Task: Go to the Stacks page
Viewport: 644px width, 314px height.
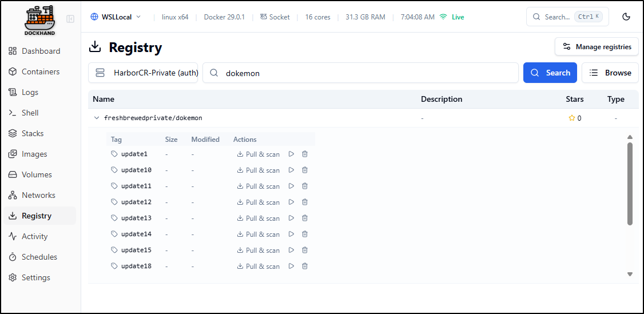Action: coord(33,133)
